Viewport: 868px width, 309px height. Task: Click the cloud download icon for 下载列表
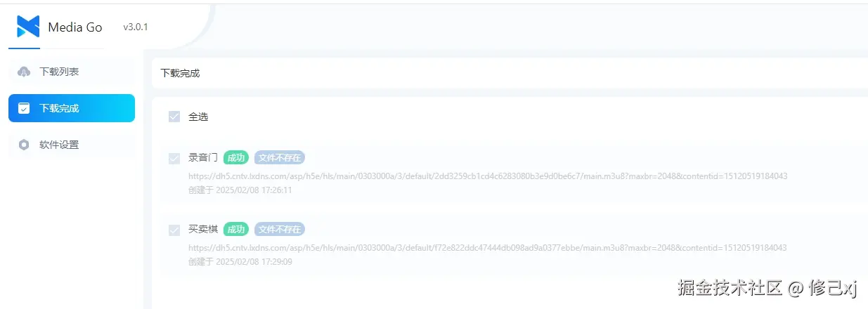click(24, 72)
